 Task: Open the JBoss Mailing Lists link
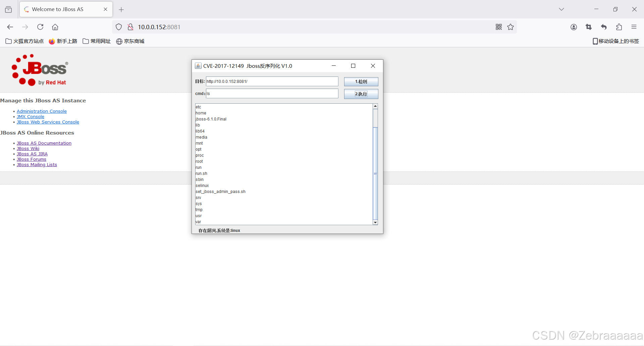pos(37,164)
